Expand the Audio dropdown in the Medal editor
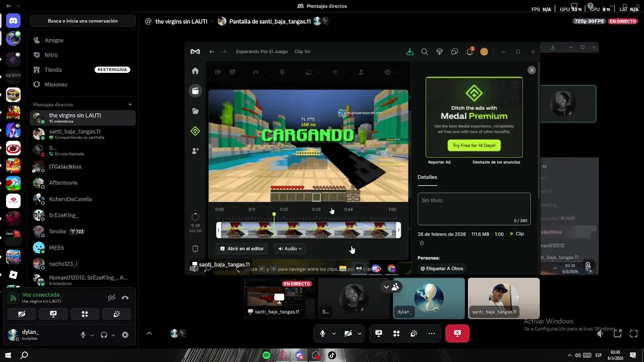Viewport: 644px width, 362px height. coord(290,248)
